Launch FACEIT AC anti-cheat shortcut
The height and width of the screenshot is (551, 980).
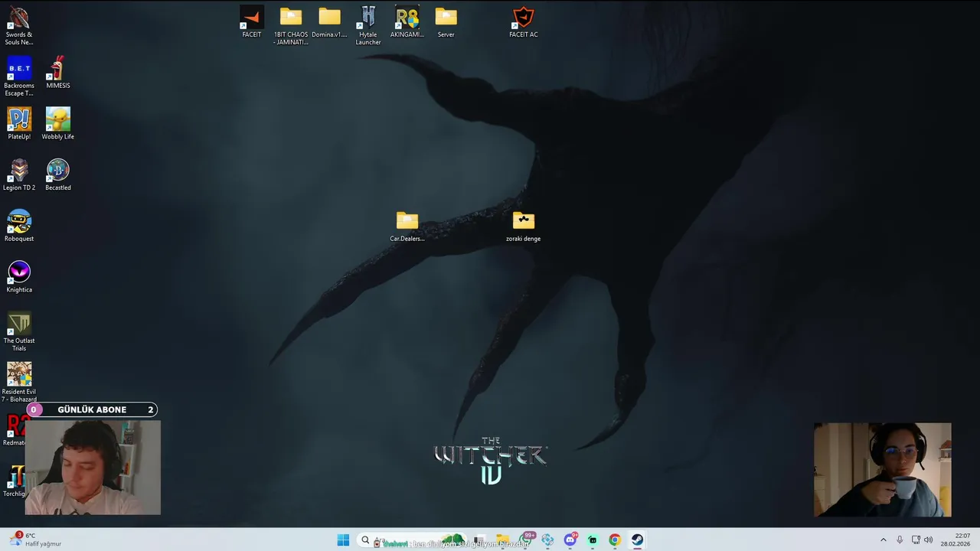click(523, 22)
